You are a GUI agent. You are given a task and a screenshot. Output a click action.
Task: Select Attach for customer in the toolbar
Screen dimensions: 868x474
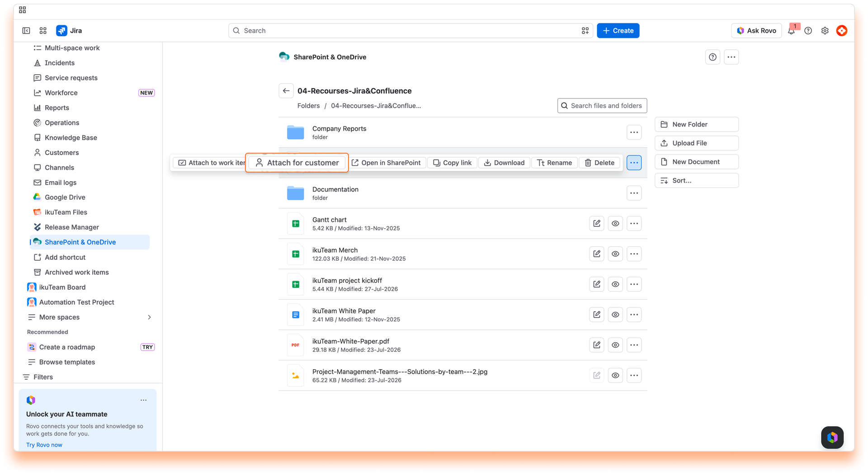pyautogui.click(x=297, y=163)
